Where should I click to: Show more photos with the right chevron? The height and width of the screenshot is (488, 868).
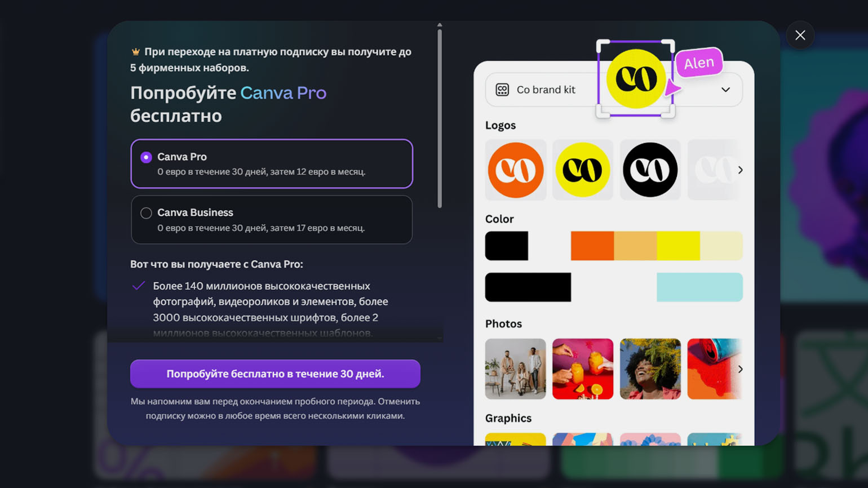pyautogui.click(x=740, y=369)
